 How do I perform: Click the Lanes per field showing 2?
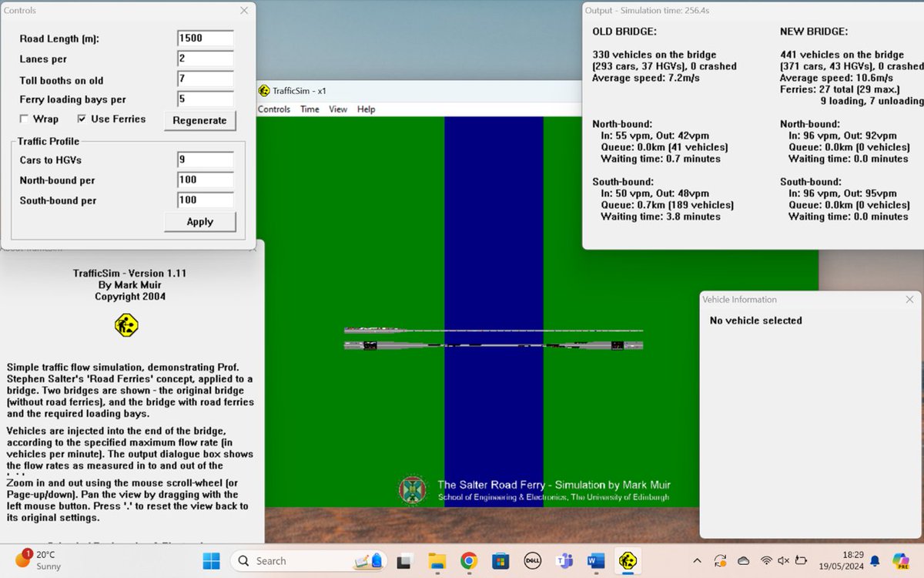pyautogui.click(x=205, y=58)
